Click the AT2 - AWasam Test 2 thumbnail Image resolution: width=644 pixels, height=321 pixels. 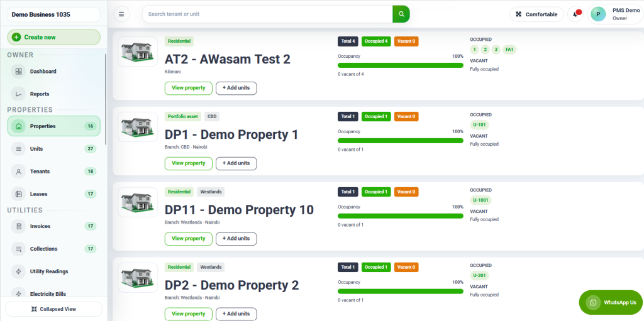pos(138,52)
